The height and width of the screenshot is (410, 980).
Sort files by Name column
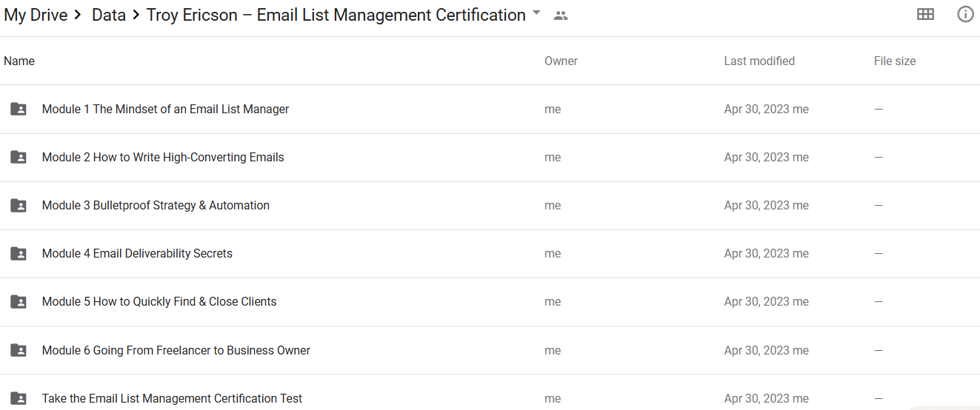tap(19, 61)
